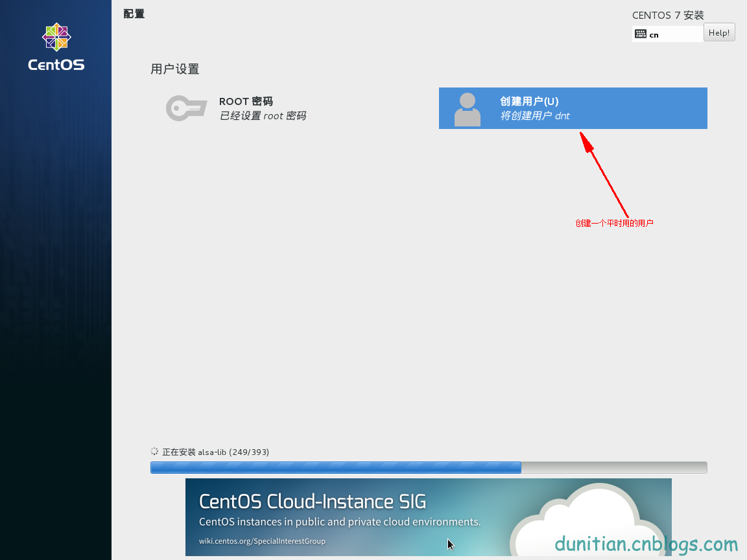Click the text 已经设置 root 密码

click(x=263, y=116)
